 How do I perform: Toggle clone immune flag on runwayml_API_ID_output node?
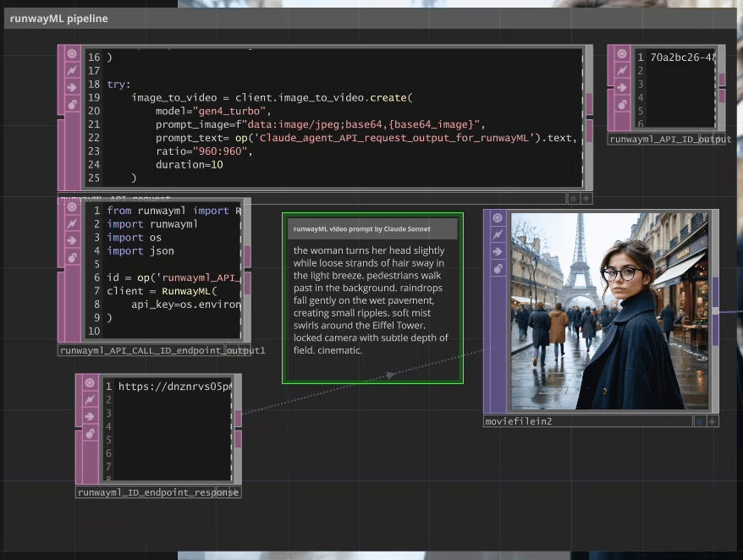(x=622, y=70)
